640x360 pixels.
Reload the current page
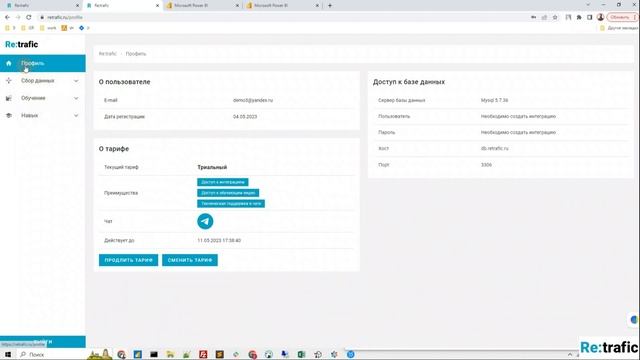[29, 17]
